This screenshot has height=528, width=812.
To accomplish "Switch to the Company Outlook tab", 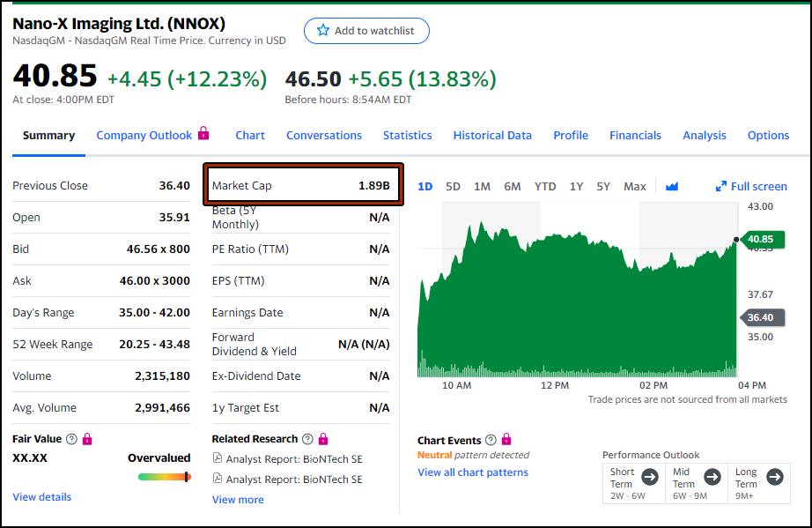I will click(144, 135).
